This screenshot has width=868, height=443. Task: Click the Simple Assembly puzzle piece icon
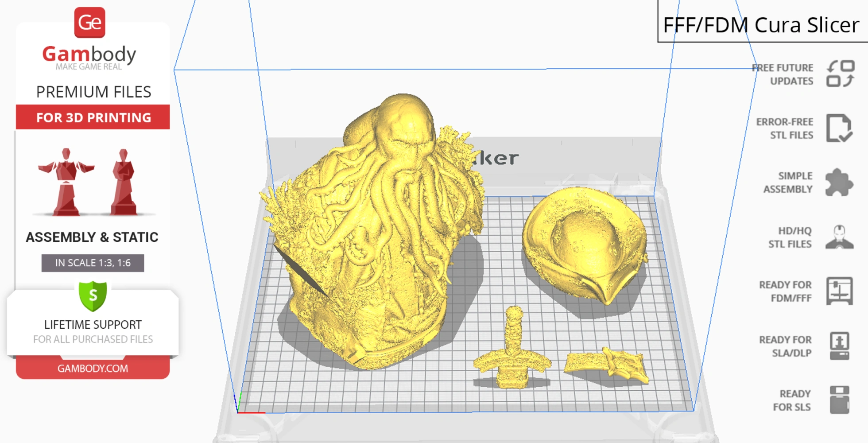coord(838,182)
